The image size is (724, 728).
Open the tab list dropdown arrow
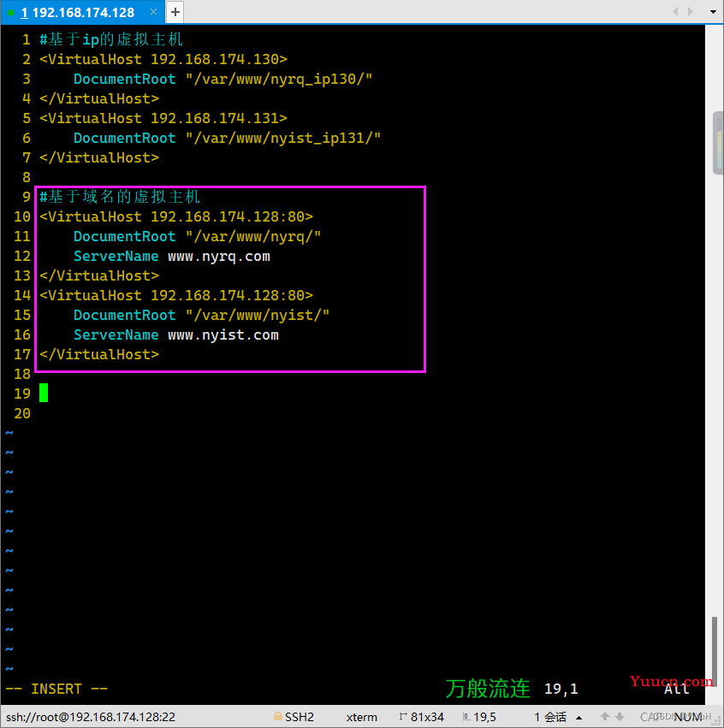(713, 12)
